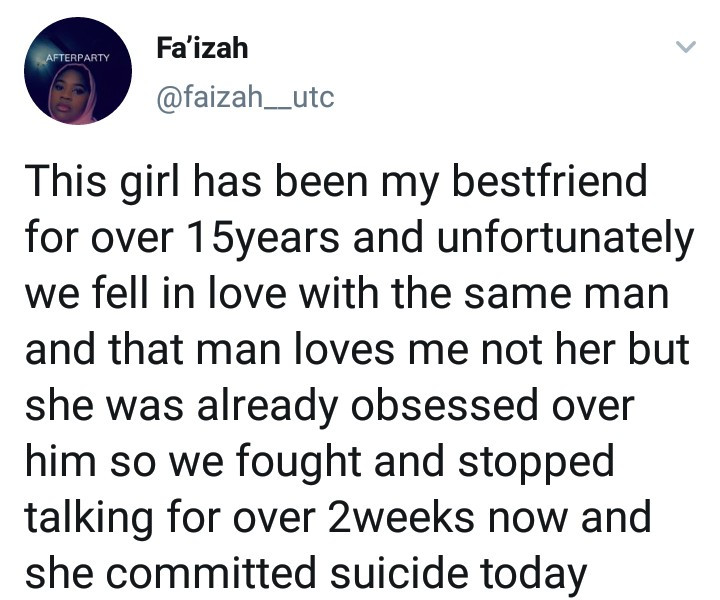
Task: Select the word "same" before "man"
Action: point(517,295)
